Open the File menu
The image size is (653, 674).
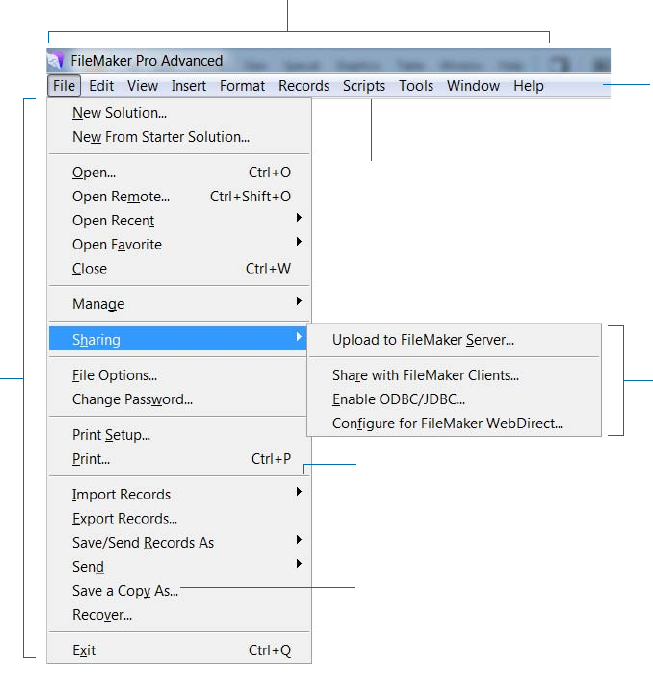(64, 86)
